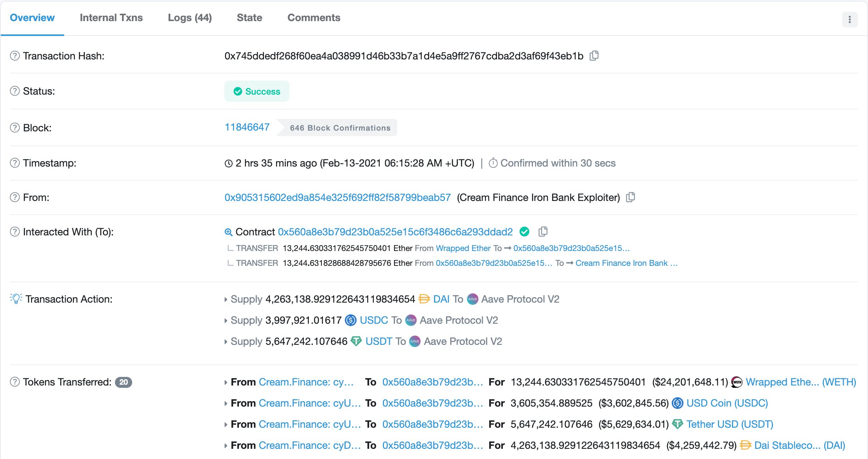Click the 20 tokens transferred count badge
The width and height of the screenshot is (868, 459).
coord(124,382)
